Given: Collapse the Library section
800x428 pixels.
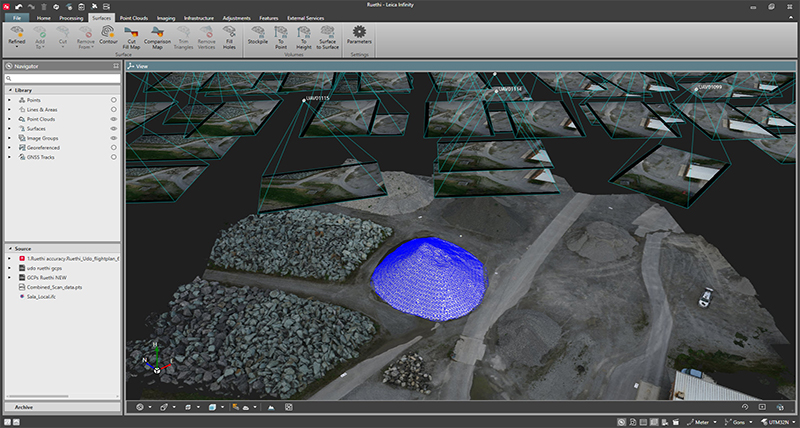Looking at the screenshot, I should point(9,90).
